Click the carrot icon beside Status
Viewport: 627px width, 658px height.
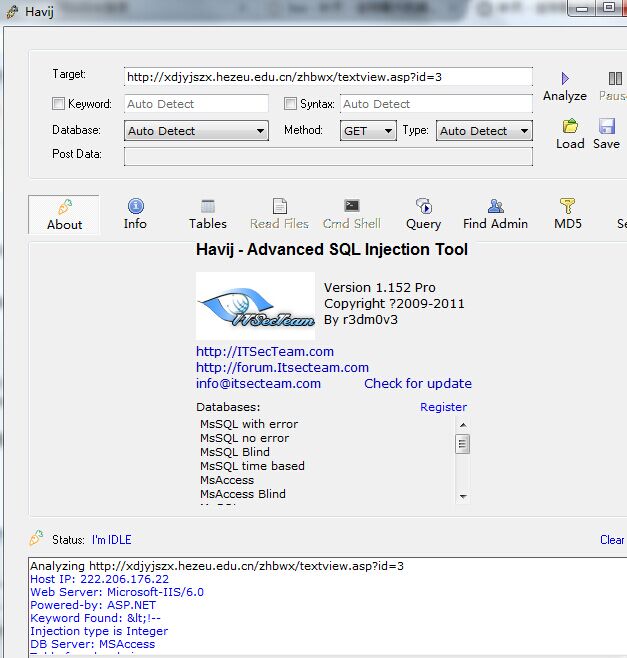37,538
